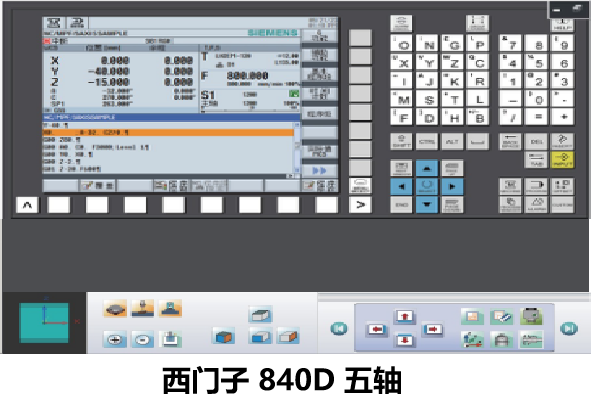The image size is (591, 405).
Task: Click the blue up cursor key
Action: click(427, 168)
